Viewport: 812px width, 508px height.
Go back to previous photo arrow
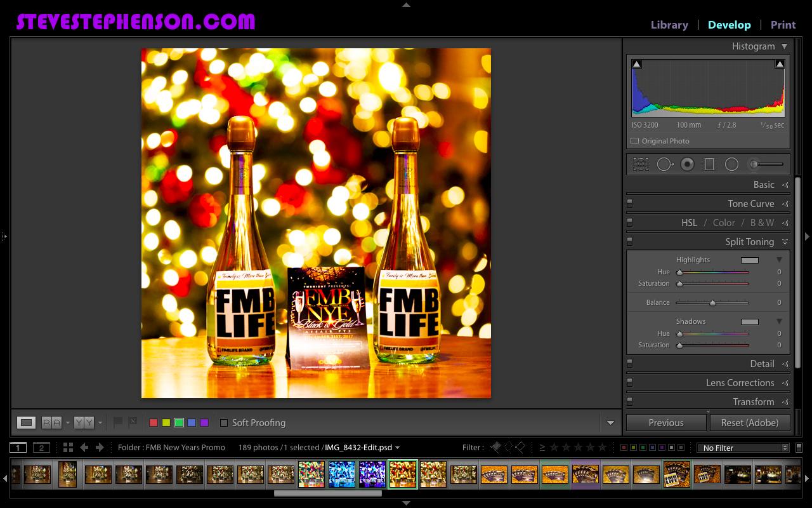click(x=84, y=448)
